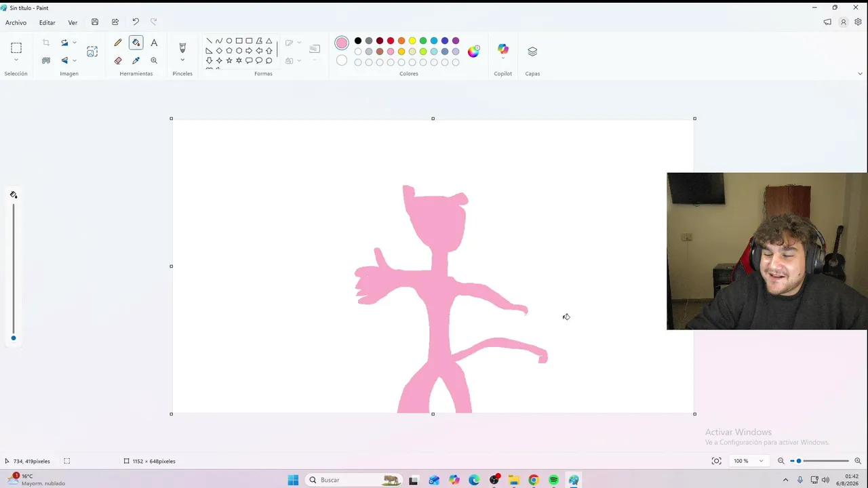Select the pink Color 1 swatch
Screen dimensions: 868x488
[x=342, y=43]
